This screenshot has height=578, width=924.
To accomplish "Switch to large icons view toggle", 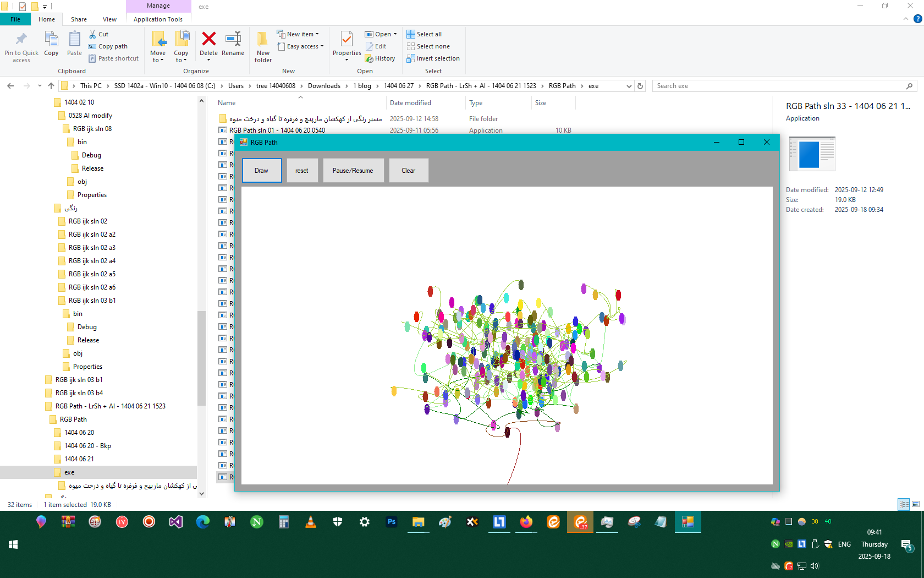I will pyautogui.click(x=916, y=504).
